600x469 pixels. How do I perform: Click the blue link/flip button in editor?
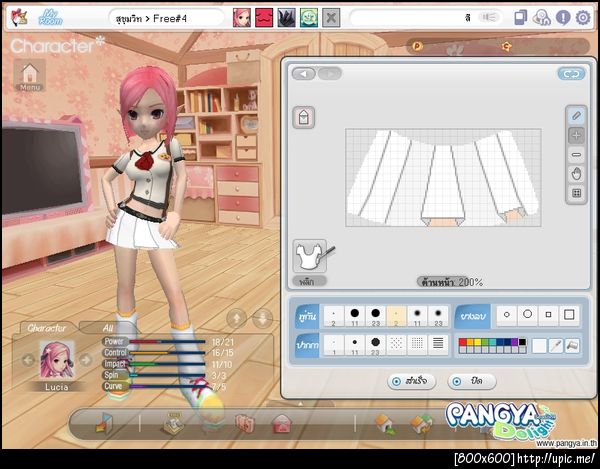click(x=571, y=74)
